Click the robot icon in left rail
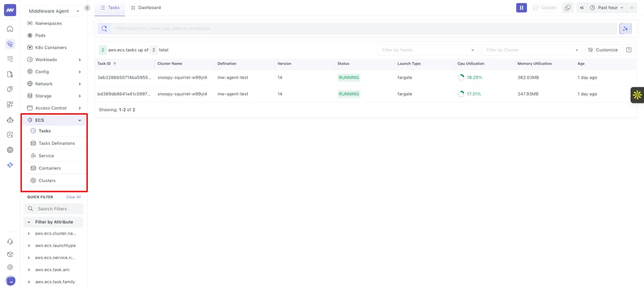Image resolution: width=644 pixels, height=290 pixels. point(10,120)
